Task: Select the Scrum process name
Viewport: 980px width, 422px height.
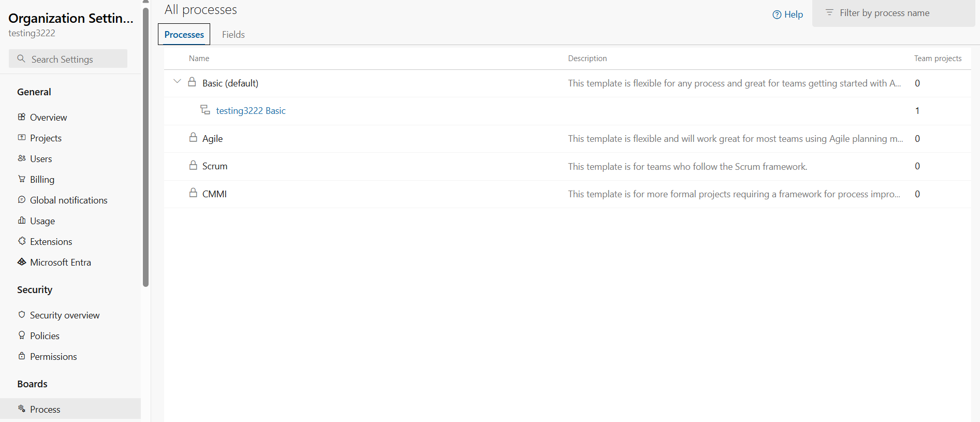Action: coord(215,166)
